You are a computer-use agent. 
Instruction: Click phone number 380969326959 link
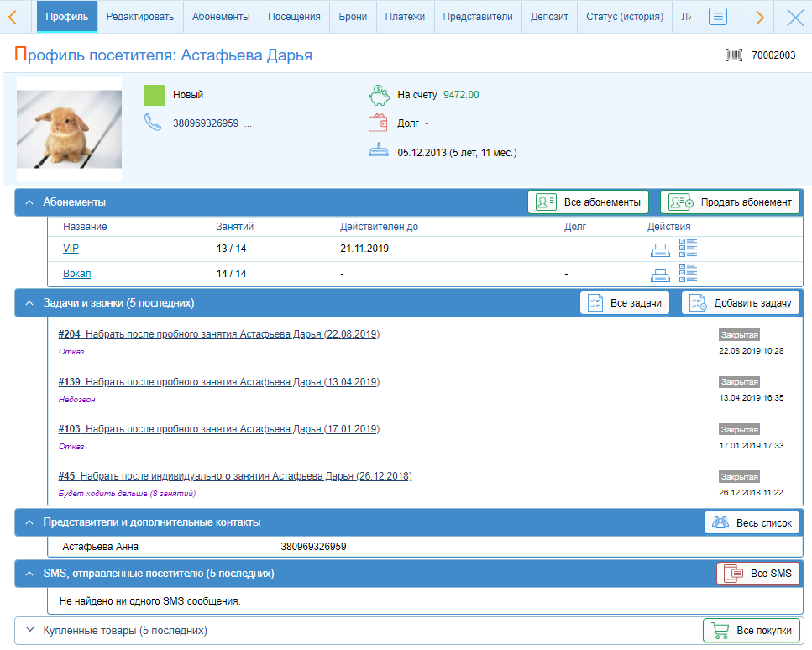(x=206, y=123)
